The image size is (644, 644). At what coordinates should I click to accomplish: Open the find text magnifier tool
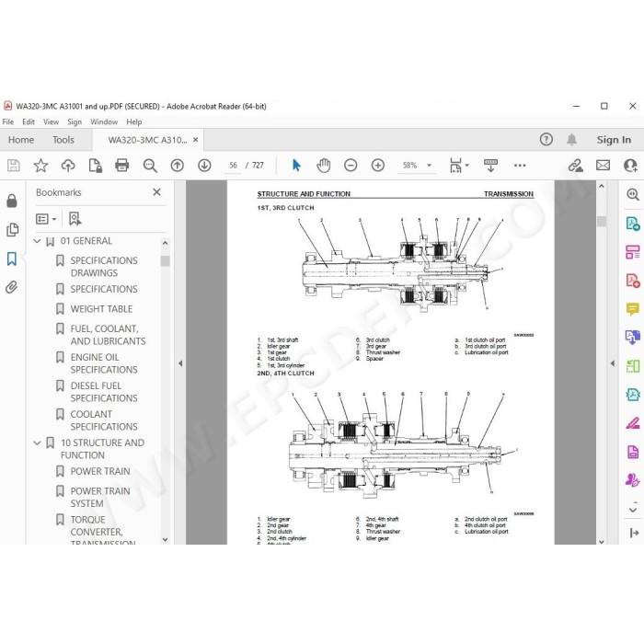point(150,166)
